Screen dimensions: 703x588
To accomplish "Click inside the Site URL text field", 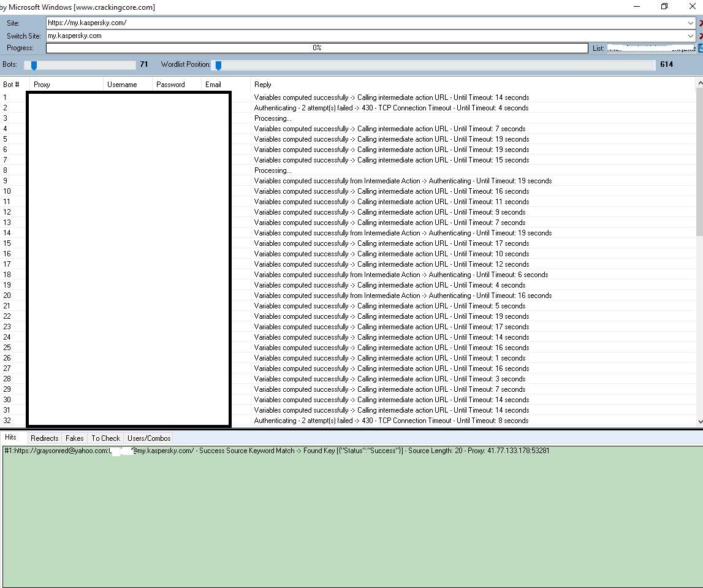I will click(362, 23).
